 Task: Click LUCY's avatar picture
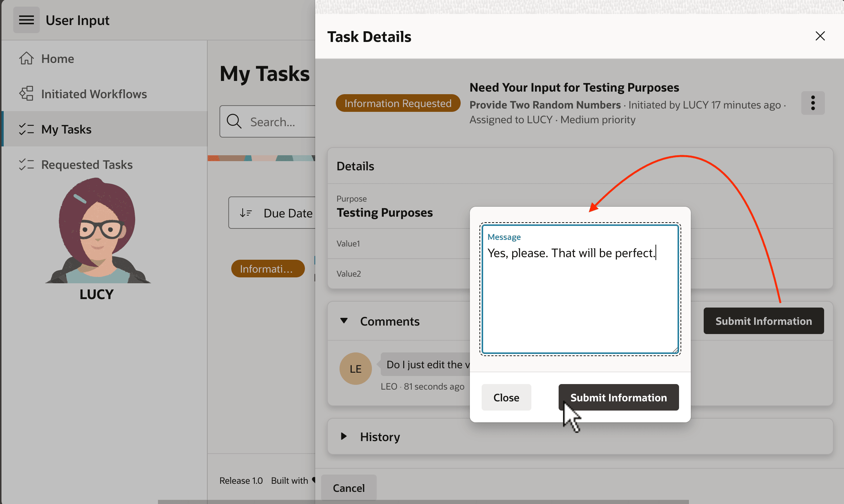98,230
